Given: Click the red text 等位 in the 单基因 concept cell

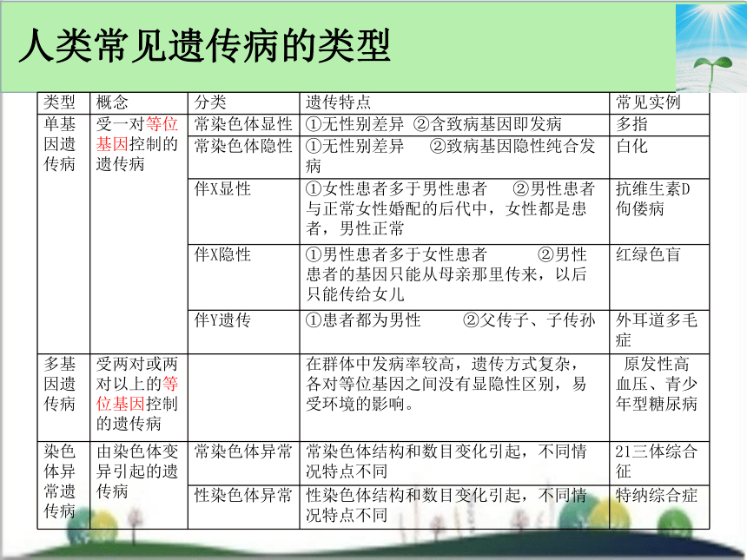Looking at the screenshot, I should (x=162, y=124).
